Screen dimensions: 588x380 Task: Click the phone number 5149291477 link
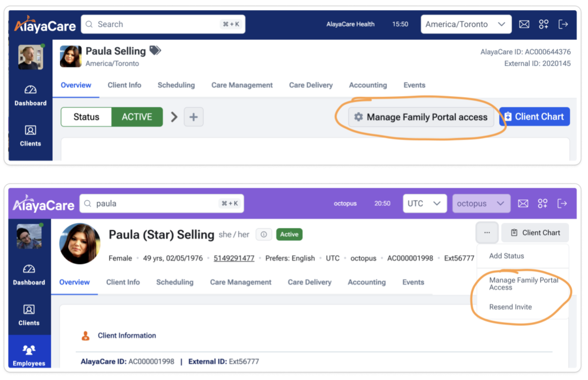234,258
